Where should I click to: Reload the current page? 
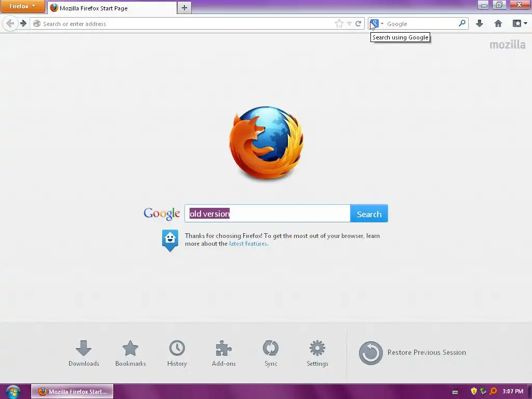(358, 23)
